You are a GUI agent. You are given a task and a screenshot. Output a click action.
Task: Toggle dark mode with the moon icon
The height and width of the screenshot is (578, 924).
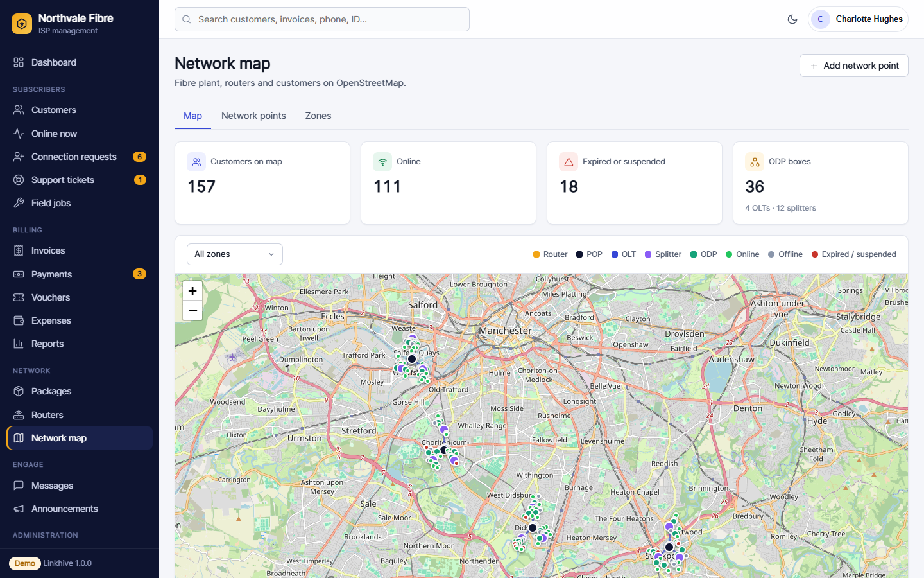click(792, 19)
